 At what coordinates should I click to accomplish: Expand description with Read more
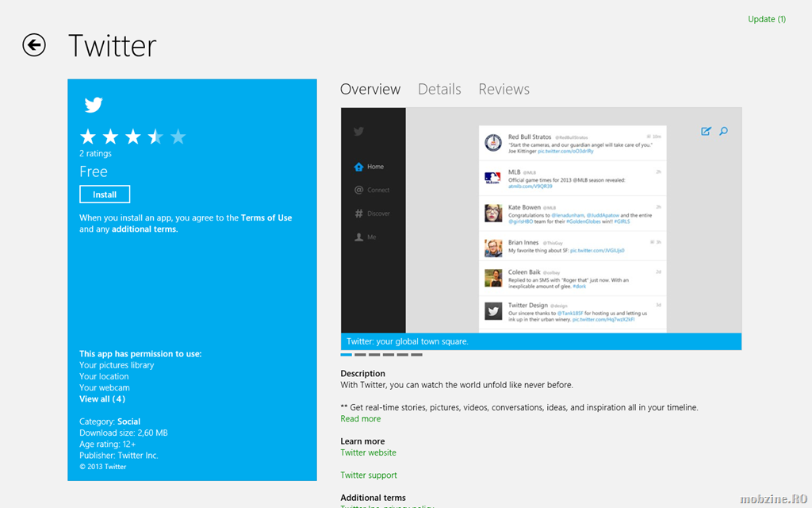(x=360, y=419)
